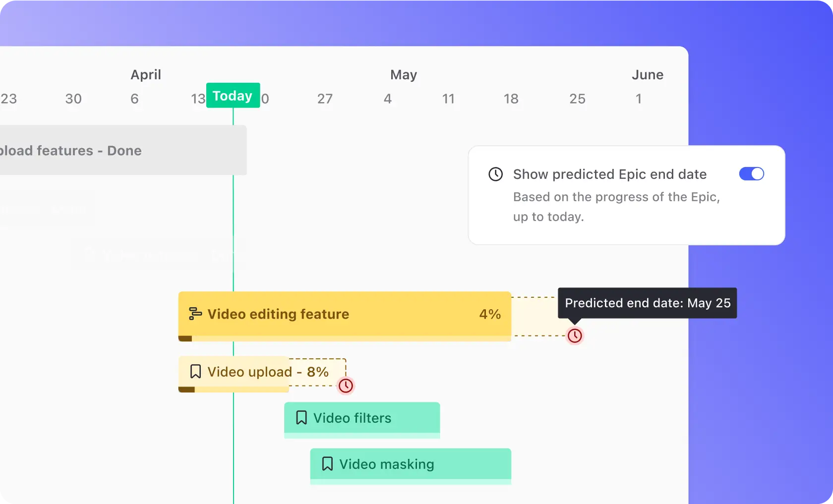The height and width of the screenshot is (504, 833).
Task: Click the Epic hierarchy icon on Video editing feature
Action: click(196, 313)
